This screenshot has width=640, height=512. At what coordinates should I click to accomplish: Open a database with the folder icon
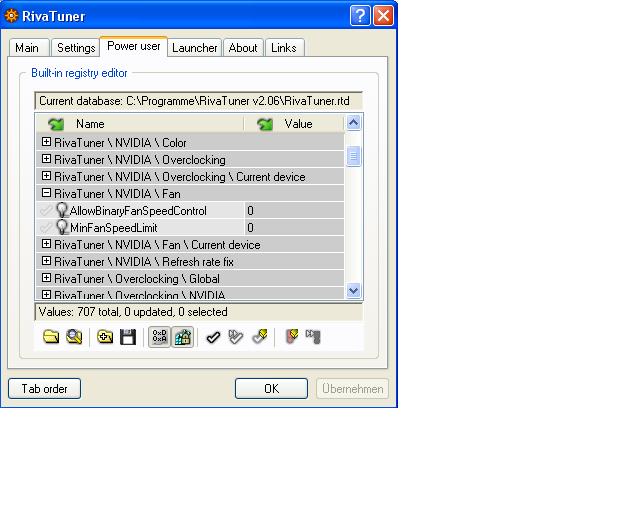coord(51,337)
